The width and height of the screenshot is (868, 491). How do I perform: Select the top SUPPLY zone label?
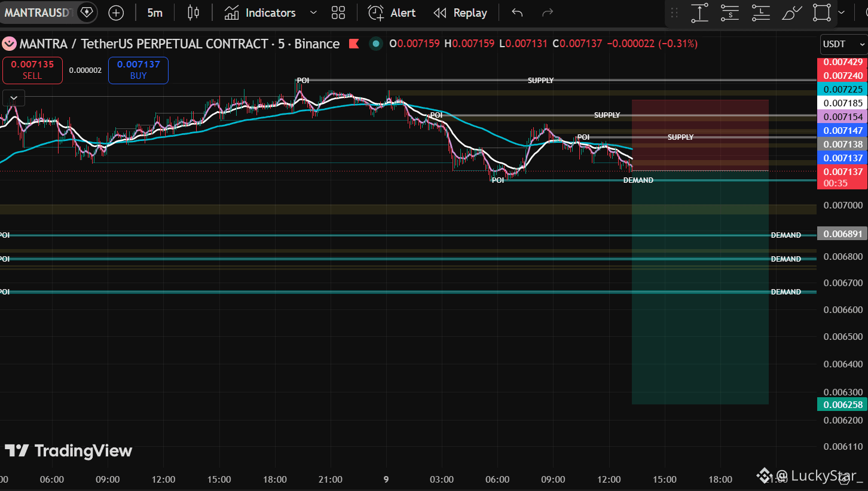[540, 80]
